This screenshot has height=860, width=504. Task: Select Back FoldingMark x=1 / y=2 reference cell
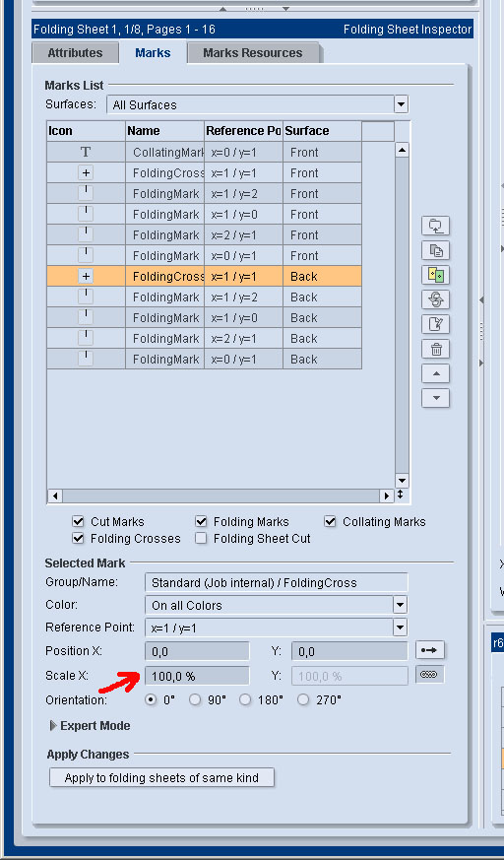coord(244,298)
